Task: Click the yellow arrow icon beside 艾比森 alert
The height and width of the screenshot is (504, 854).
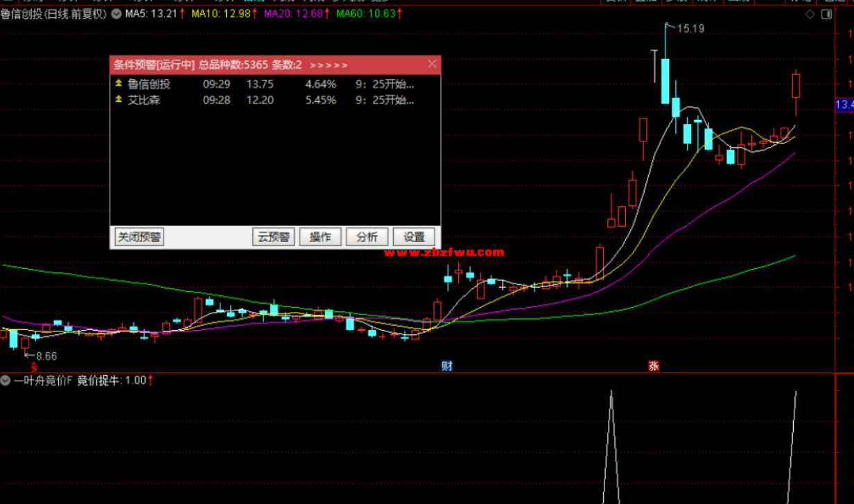Action: [x=119, y=100]
